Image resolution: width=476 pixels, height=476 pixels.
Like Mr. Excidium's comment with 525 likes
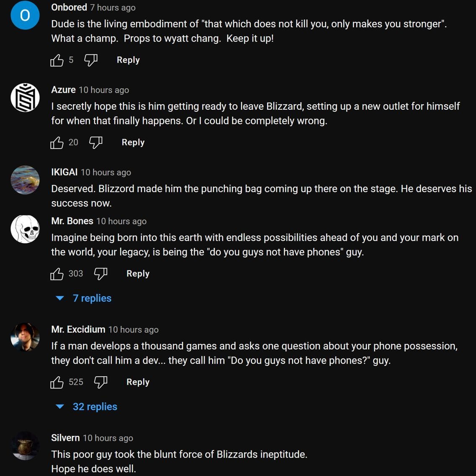click(x=57, y=382)
